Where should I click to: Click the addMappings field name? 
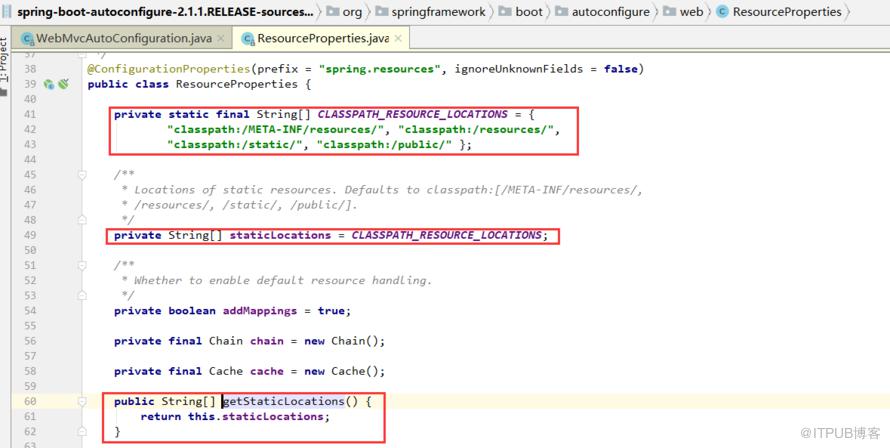click(260, 311)
